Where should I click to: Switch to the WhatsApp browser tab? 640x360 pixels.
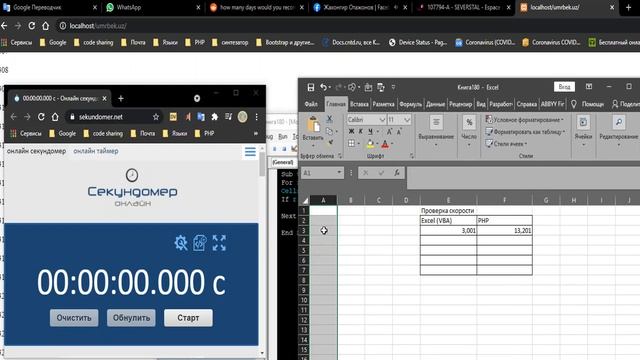click(153, 7)
